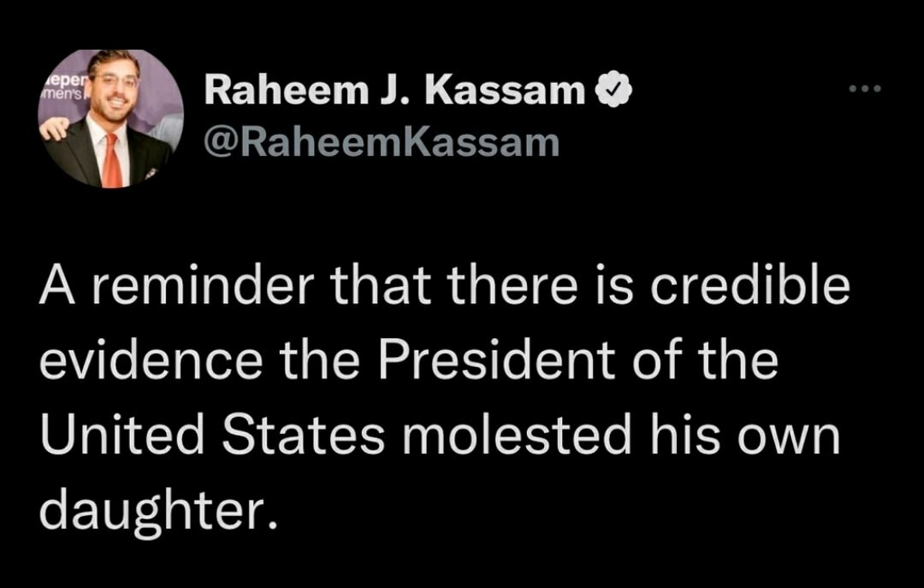The image size is (924, 588).
Task: Click the word 'daughter.' ending the tweet
Action: (159, 510)
